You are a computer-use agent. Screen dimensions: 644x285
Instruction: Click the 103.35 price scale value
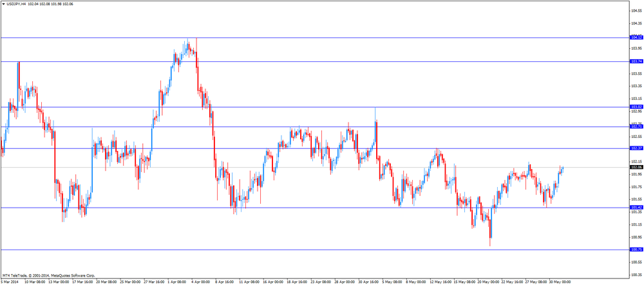coord(637,86)
